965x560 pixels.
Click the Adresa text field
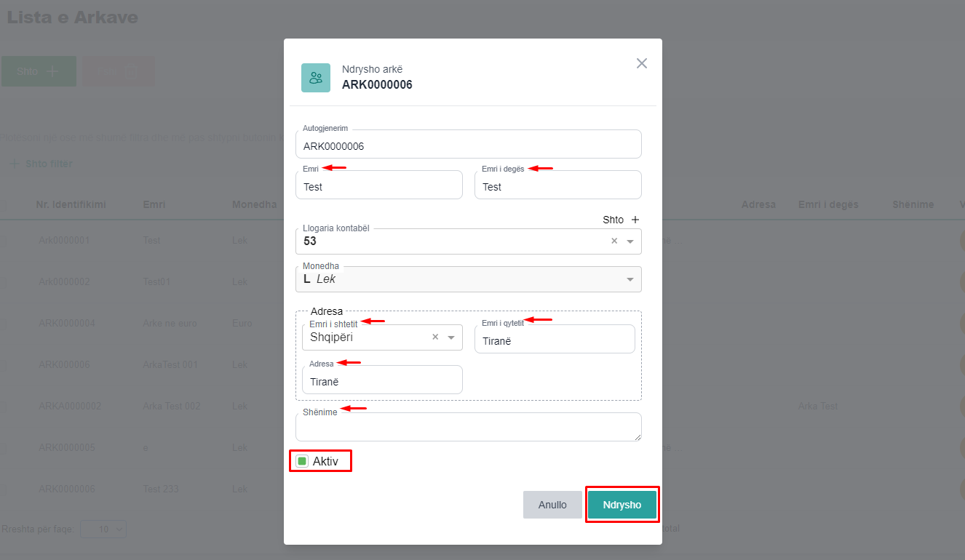tap(382, 382)
